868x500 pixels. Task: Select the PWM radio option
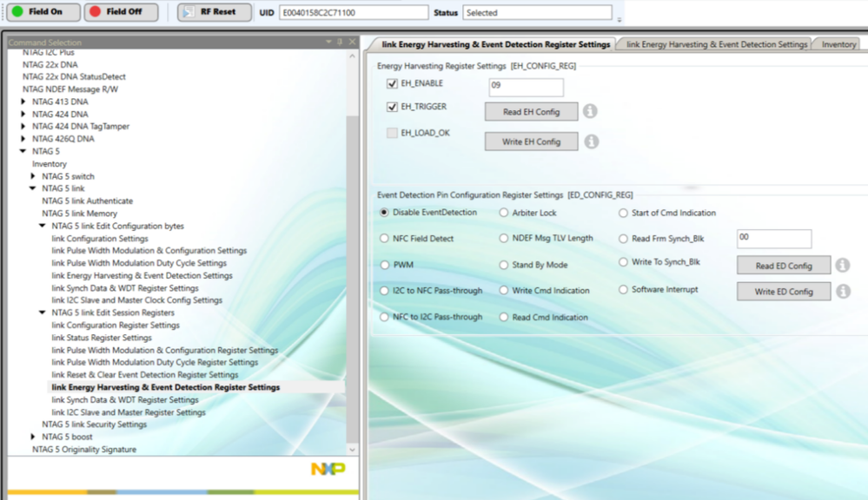pos(385,265)
